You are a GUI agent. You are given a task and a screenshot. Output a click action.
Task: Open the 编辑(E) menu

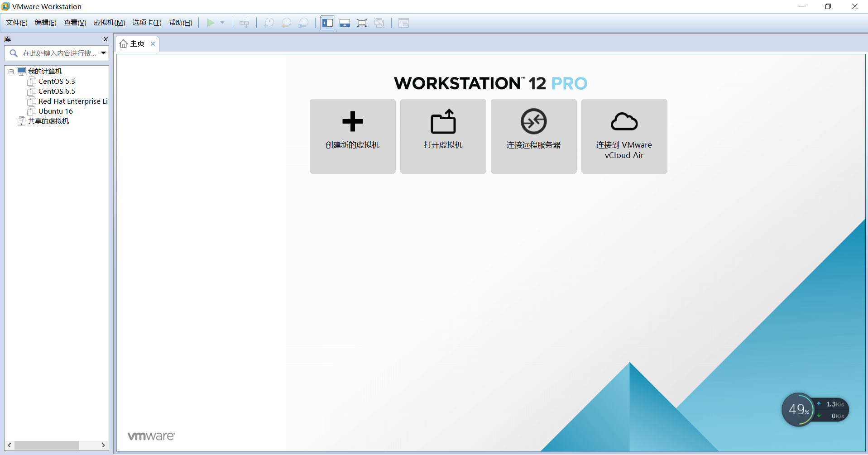point(46,23)
